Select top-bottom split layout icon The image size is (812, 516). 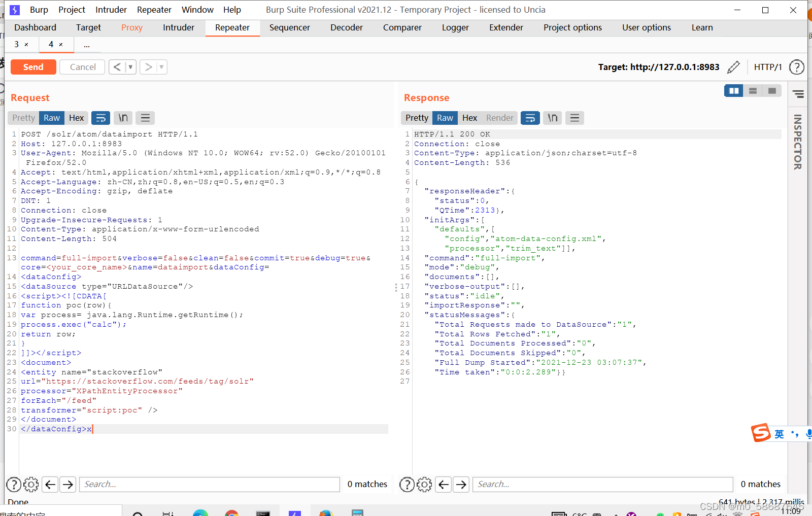click(x=753, y=91)
